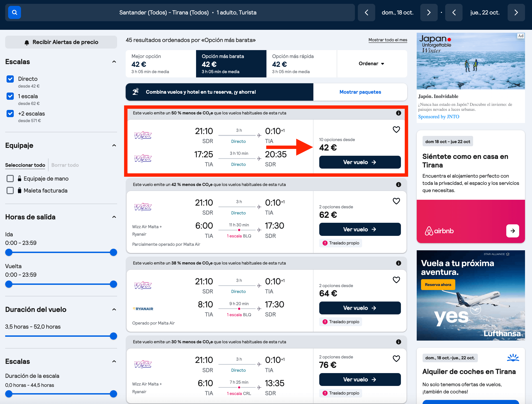Click the Ryanair logo on the 8:10 return
The width and height of the screenshot is (532, 404).
click(x=143, y=309)
